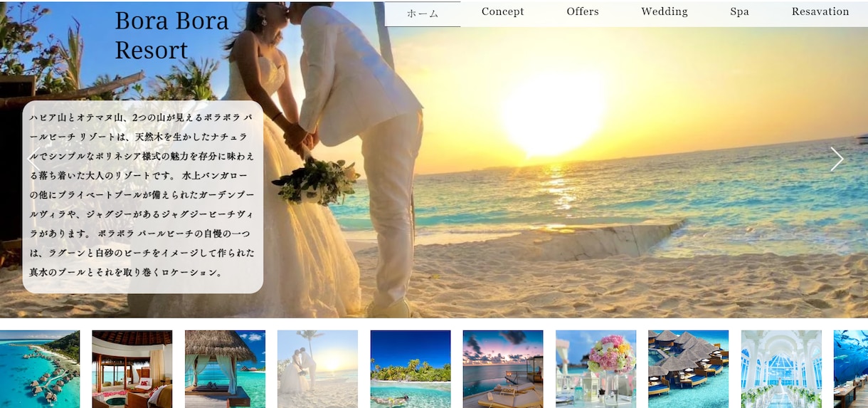The width and height of the screenshot is (868, 408).
Task: Open the Offers menu item
Action: pyautogui.click(x=583, y=12)
